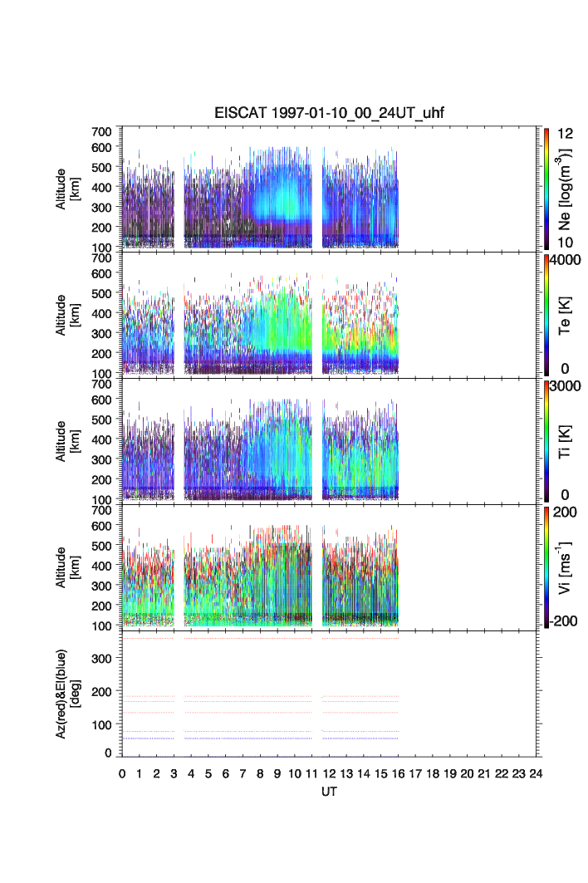Click hour 3 on the UT axis
This screenshot has height=883, width=588.
pyautogui.click(x=174, y=773)
